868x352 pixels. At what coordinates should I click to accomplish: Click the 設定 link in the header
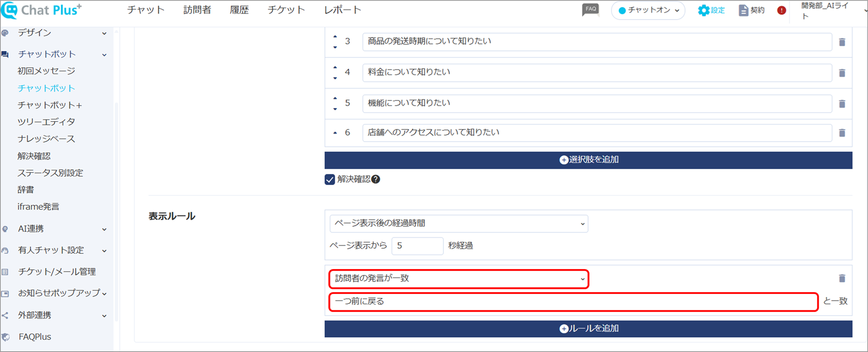click(718, 10)
